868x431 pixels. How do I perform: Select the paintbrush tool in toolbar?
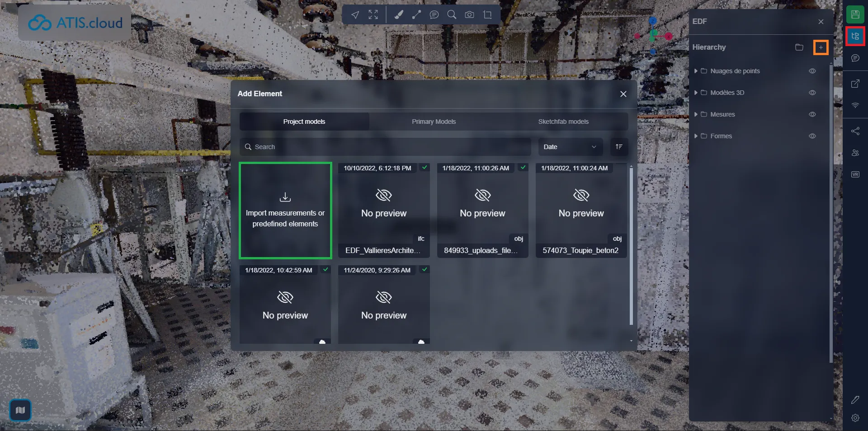[399, 15]
